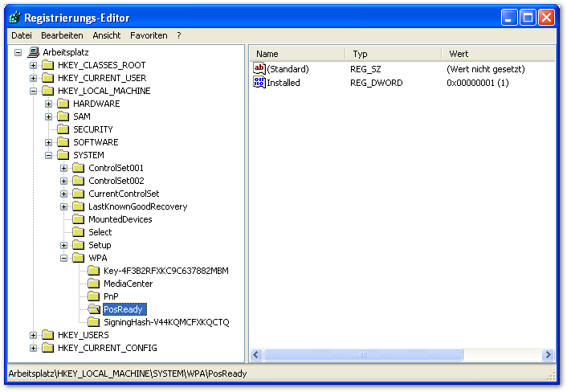Image resolution: width=567 pixels, height=392 pixels.
Task: Click the Typ column header
Action: click(x=394, y=54)
